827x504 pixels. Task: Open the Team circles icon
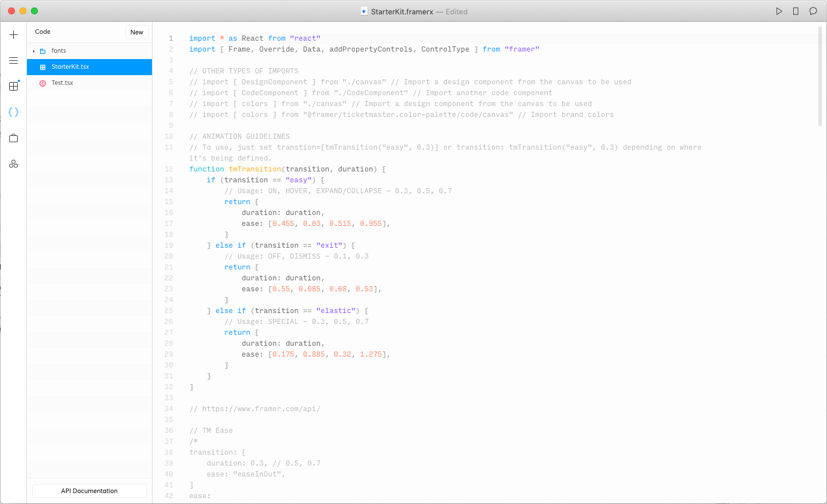pyautogui.click(x=14, y=164)
